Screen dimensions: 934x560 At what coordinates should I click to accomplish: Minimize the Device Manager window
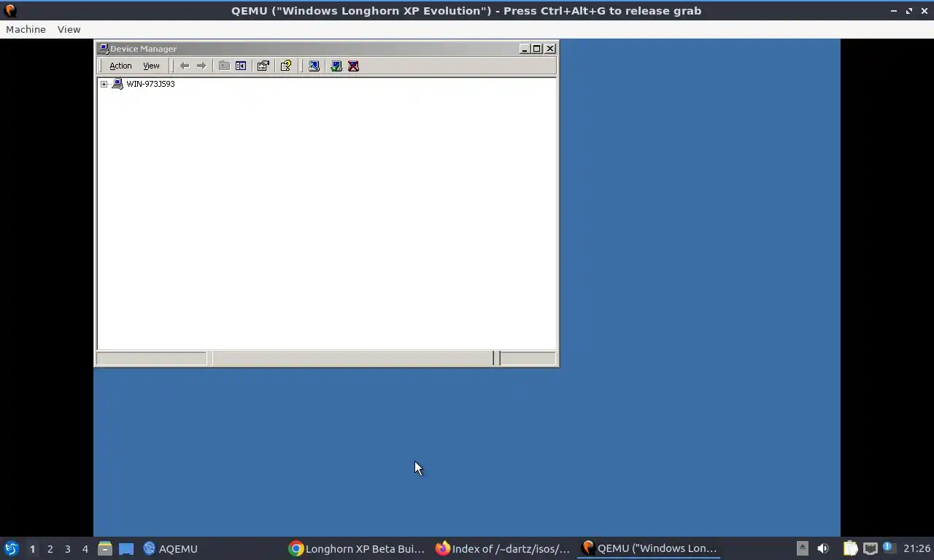[x=525, y=49]
